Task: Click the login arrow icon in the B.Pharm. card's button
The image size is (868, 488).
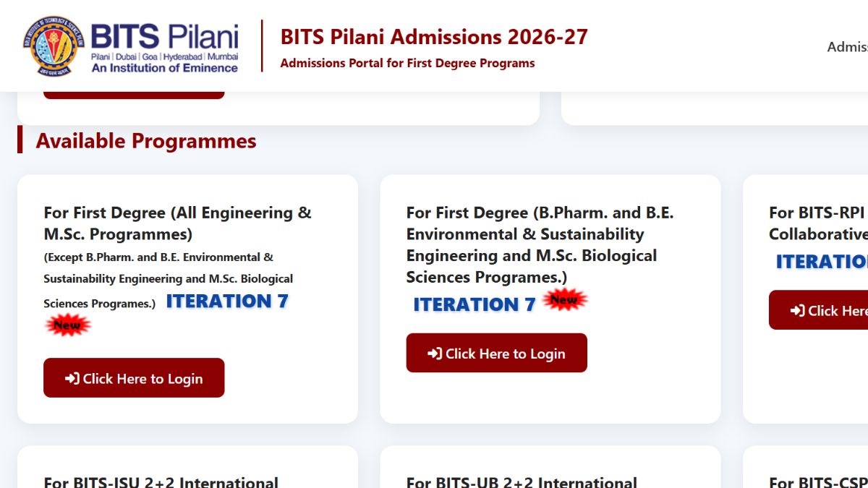Action: click(435, 354)
